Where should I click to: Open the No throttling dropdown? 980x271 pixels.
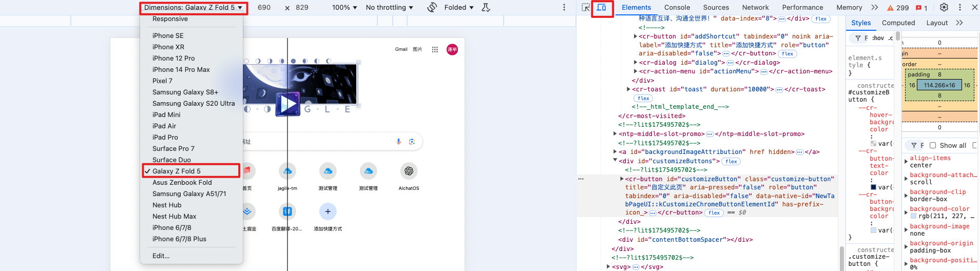[389, 7]
